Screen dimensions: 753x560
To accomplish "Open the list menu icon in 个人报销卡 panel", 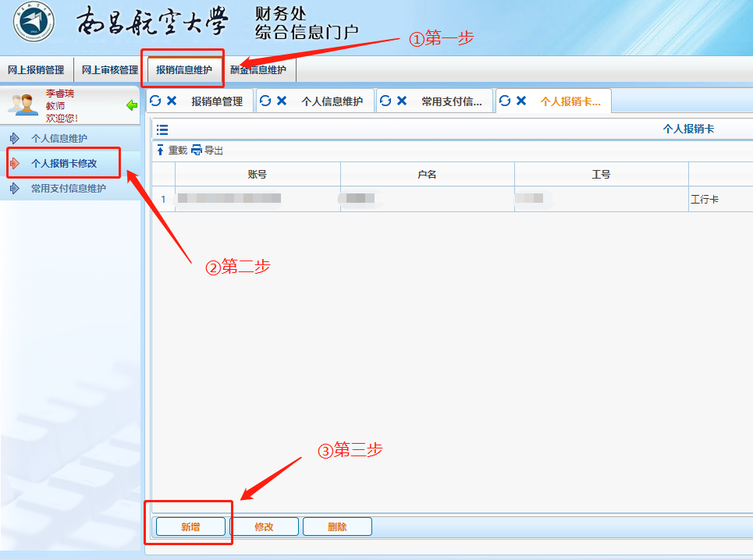I will click(x=162, y=129).
